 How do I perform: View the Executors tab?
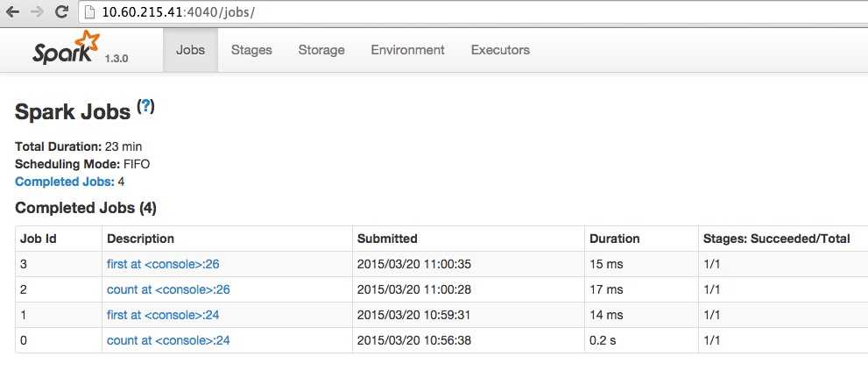[500, 50]
